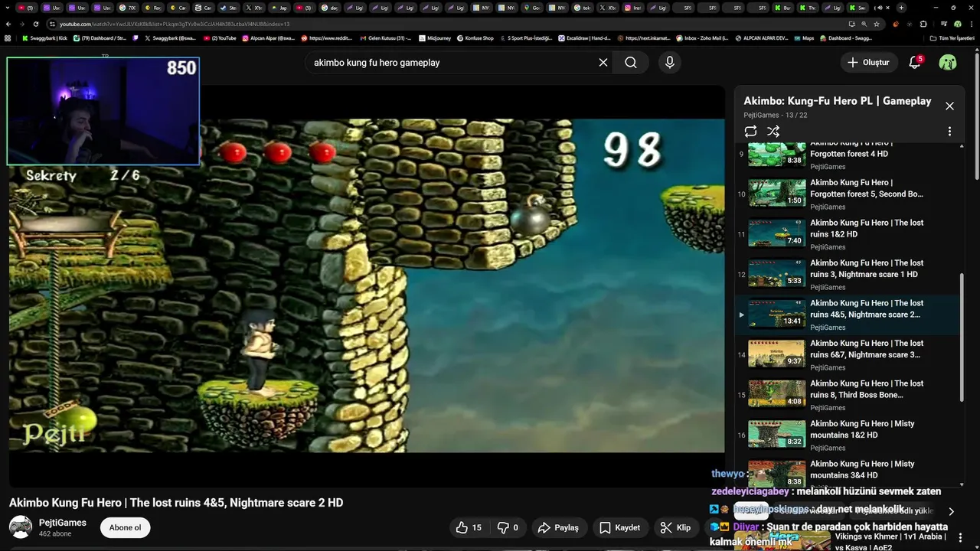The height and width of the screenshot is (551, 980).
Task: Open (79) Dashboard / Str... bookmark
Action: (100, 37)
